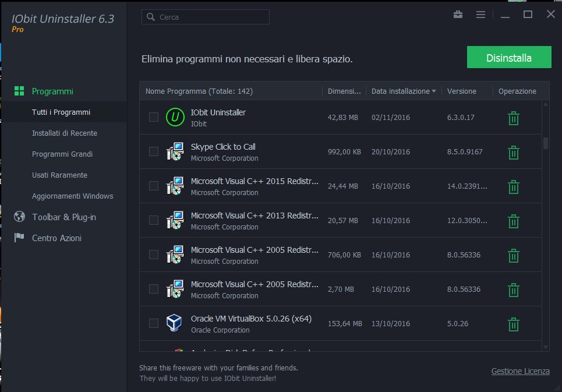Click the scrollbar down arrow
Screen dimensions: 562x392
[x=546, y=347]
